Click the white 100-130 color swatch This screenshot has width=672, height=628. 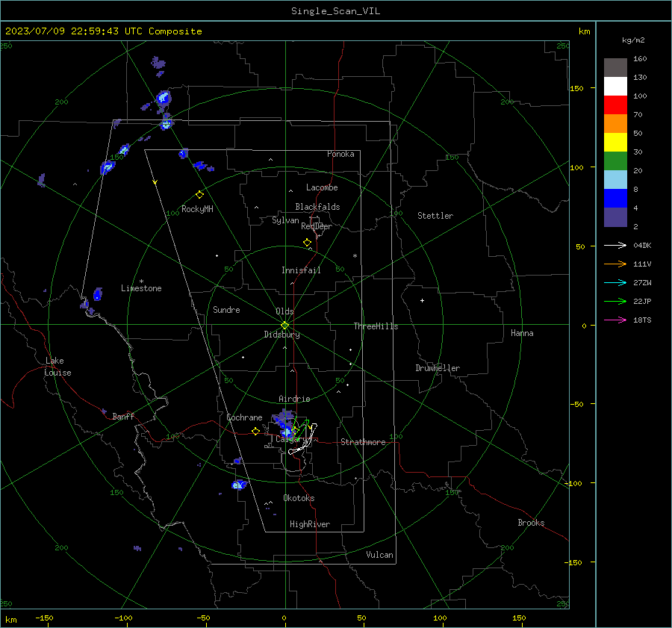pos(615,86)
